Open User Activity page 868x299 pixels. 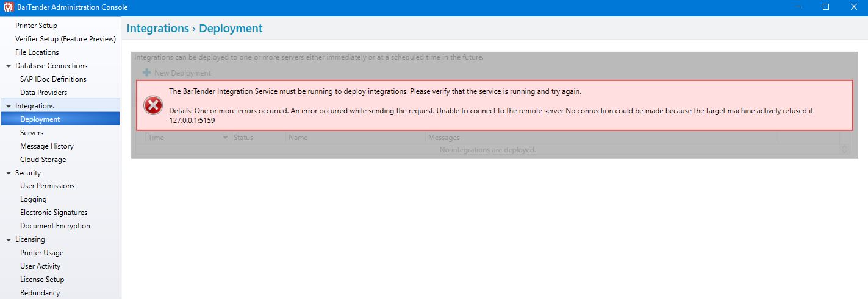click(40, 266)
